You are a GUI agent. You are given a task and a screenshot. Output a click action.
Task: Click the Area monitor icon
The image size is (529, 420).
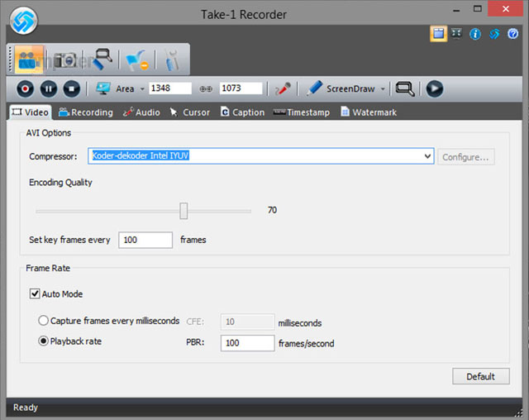click(102, 88)
